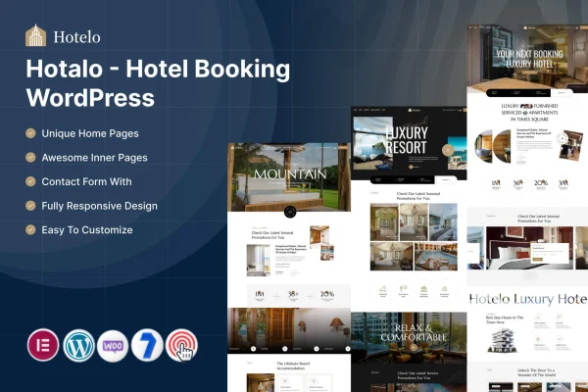Screen dimensions: 588x392
Task: Click the Elementor badge icon
Action: [43, 345]
